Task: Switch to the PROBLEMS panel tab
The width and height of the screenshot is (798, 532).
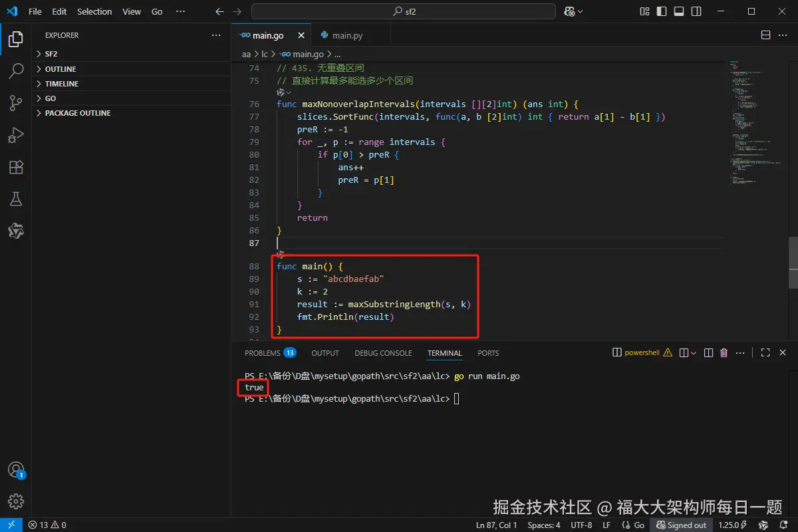Action: pos(270,353)
